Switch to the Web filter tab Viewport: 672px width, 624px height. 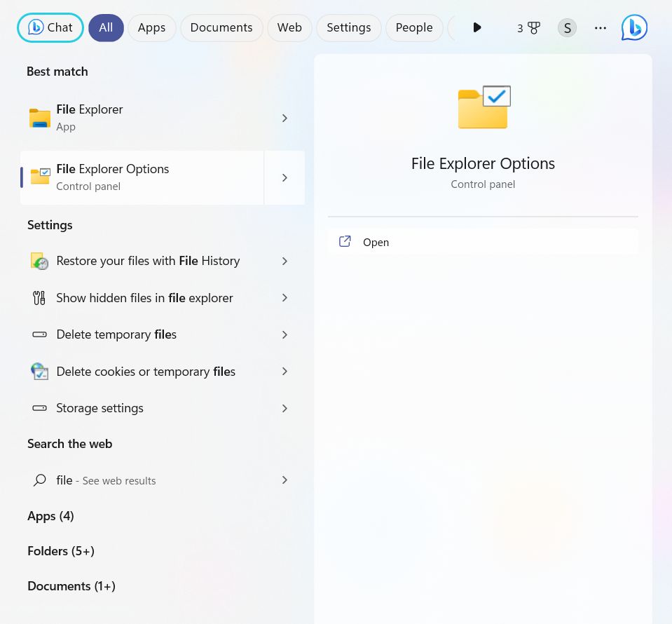[x=289, y=27]
